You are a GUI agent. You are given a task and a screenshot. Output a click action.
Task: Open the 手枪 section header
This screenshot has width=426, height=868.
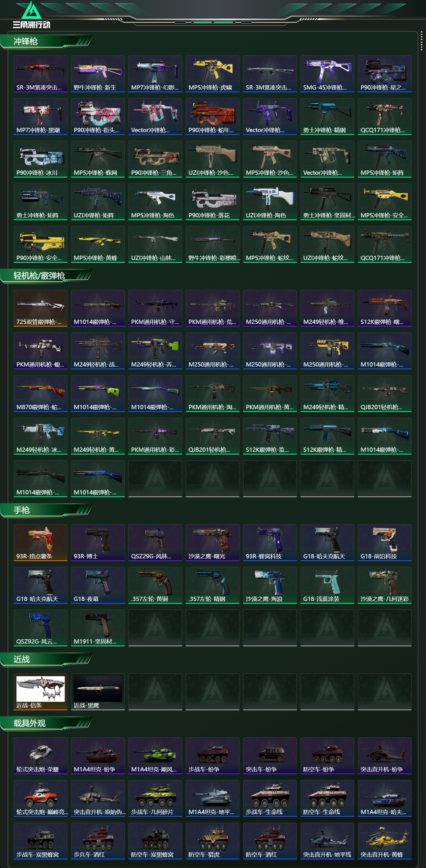pyautogui.click(x=22, y=510)
